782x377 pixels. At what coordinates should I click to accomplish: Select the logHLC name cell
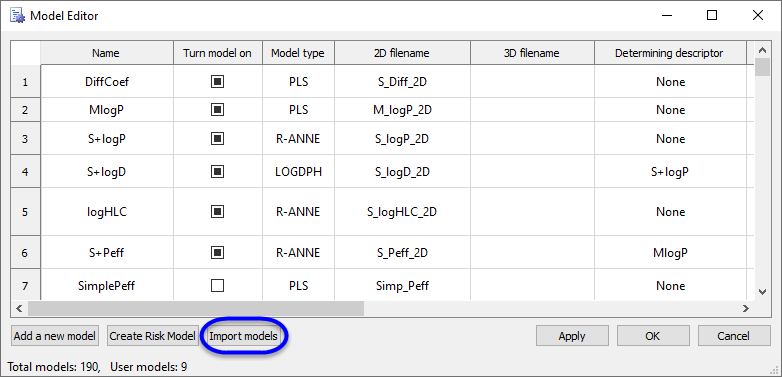pyautogui.click(x=107, y=212)
